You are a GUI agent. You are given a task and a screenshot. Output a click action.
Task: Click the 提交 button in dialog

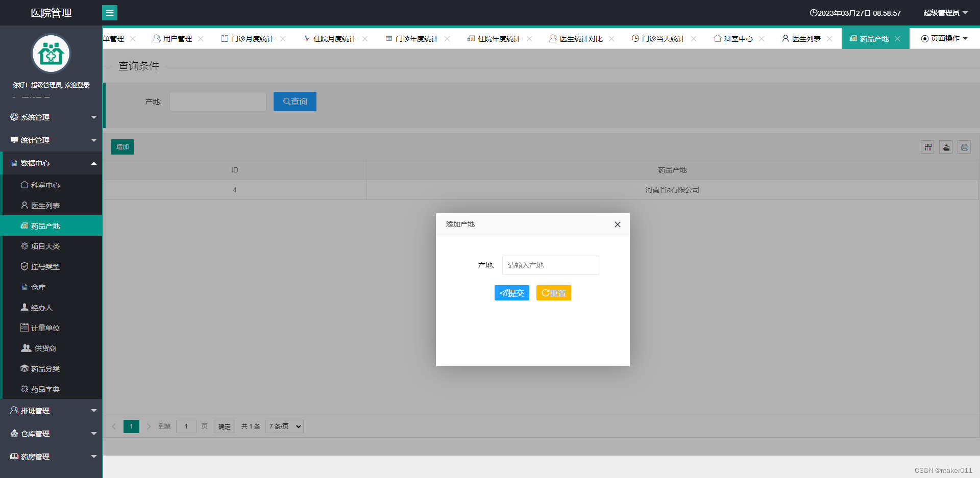[512, 293]
